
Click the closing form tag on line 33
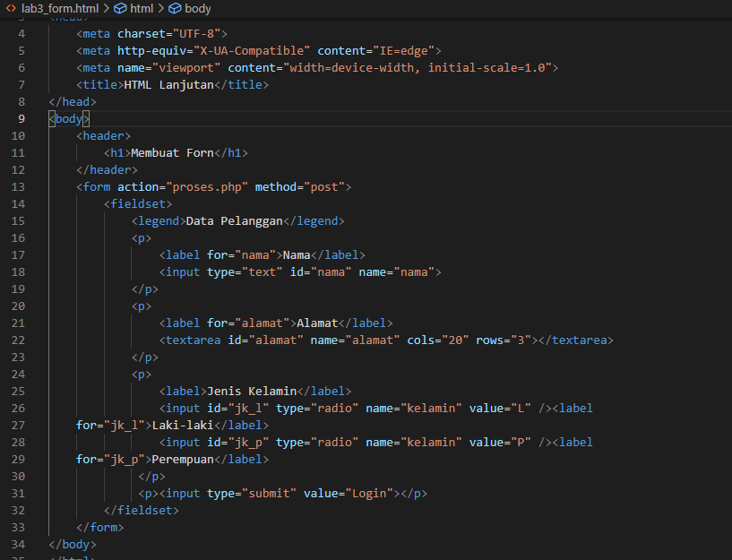[x=102, y=527]
